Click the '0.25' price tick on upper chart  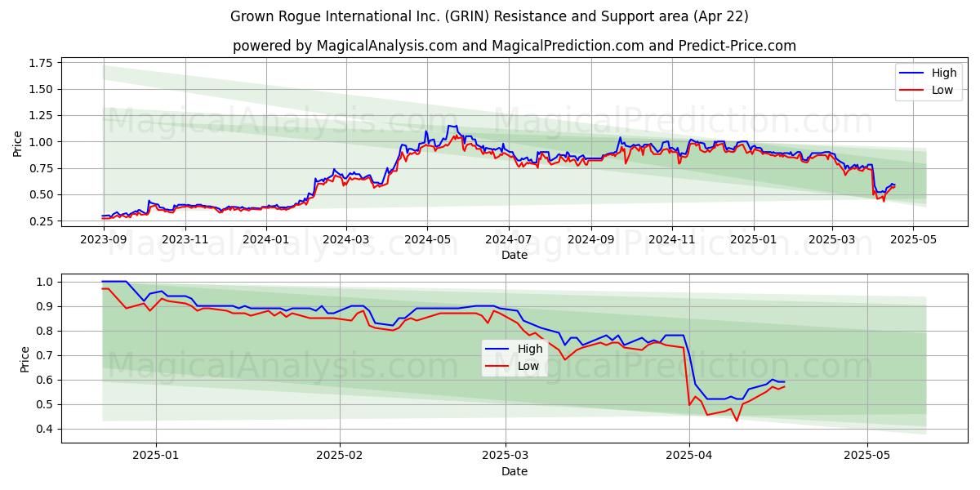pos(42,221)
